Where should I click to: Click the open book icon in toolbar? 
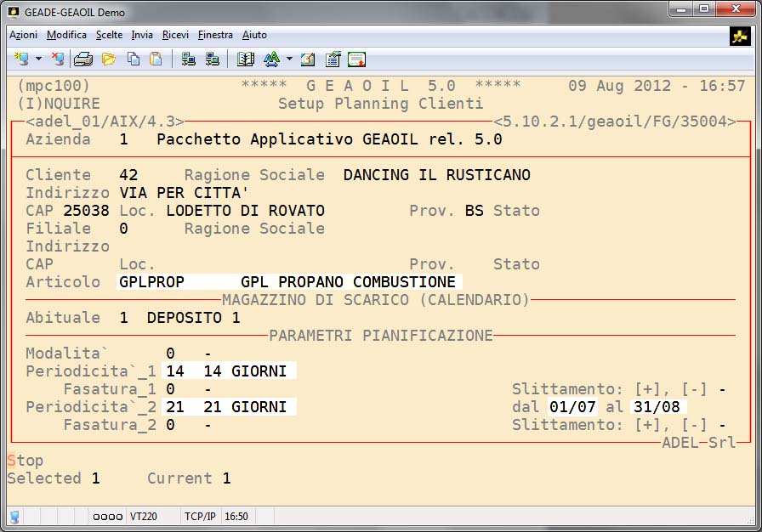tap(246, 59)
